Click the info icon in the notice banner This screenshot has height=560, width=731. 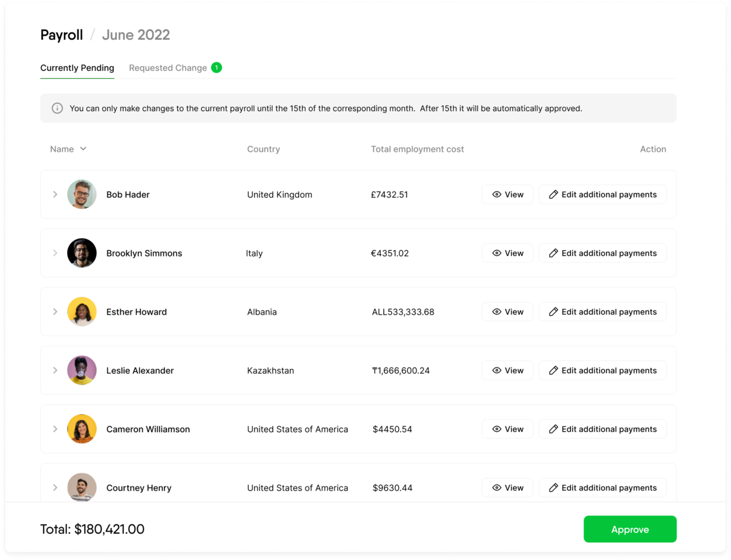coord(57,108)
